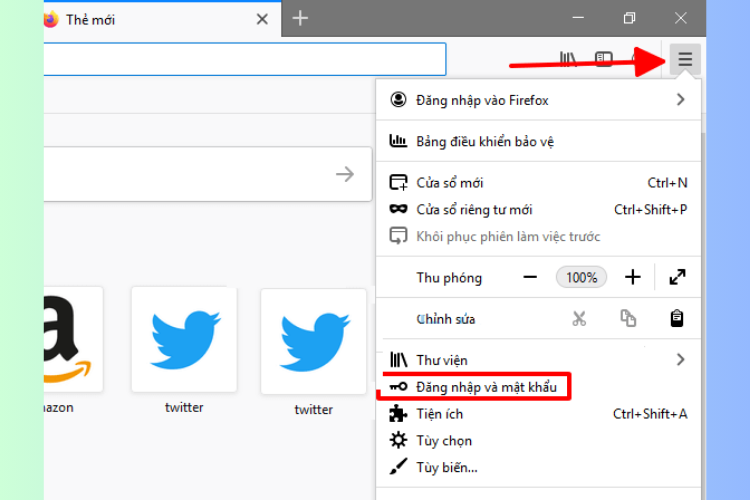Click the "Ctrl+N" shortcut text

click(667, 183)
